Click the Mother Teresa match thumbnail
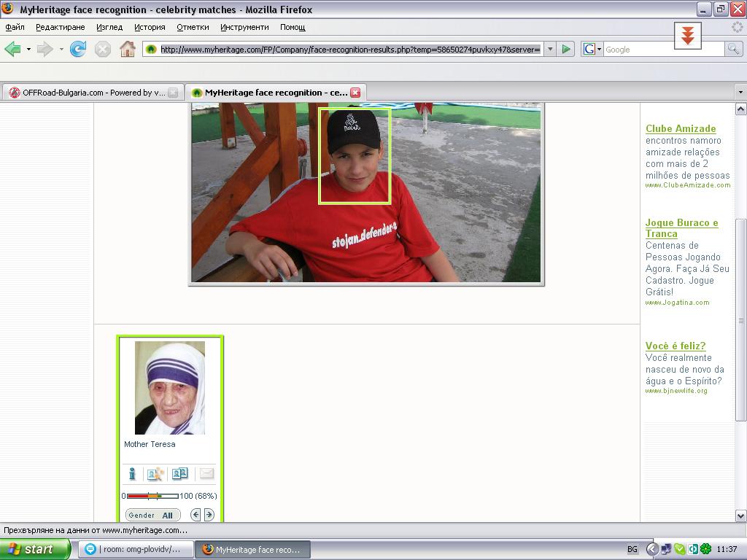 (x=170, y=387)
